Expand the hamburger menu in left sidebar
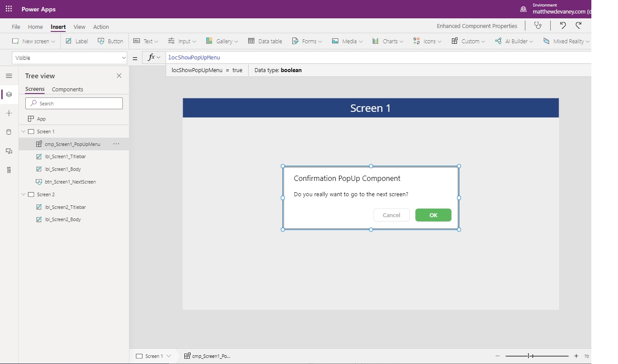 pos(9,76)
